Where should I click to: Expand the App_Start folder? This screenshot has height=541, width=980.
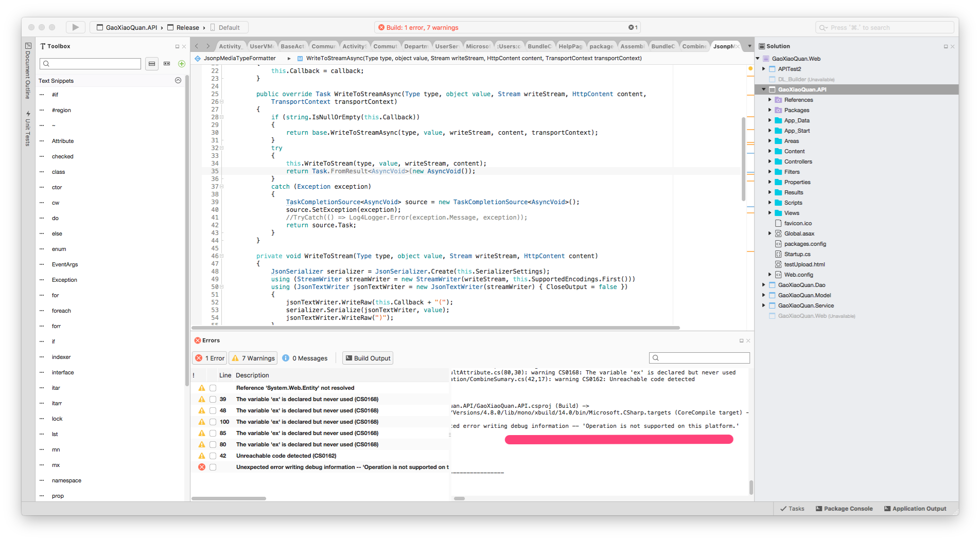point(770,131)
